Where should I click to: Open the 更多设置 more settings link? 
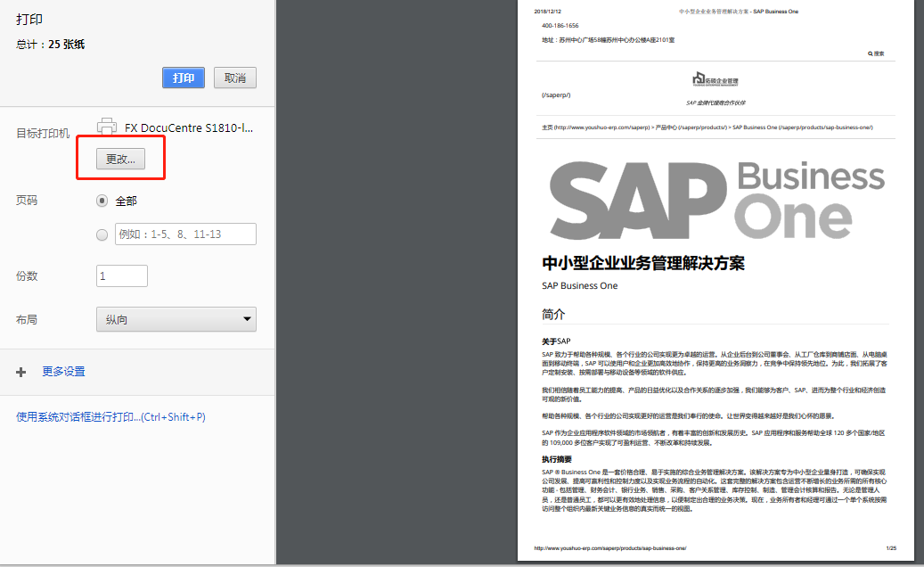[x=63, y=372]
